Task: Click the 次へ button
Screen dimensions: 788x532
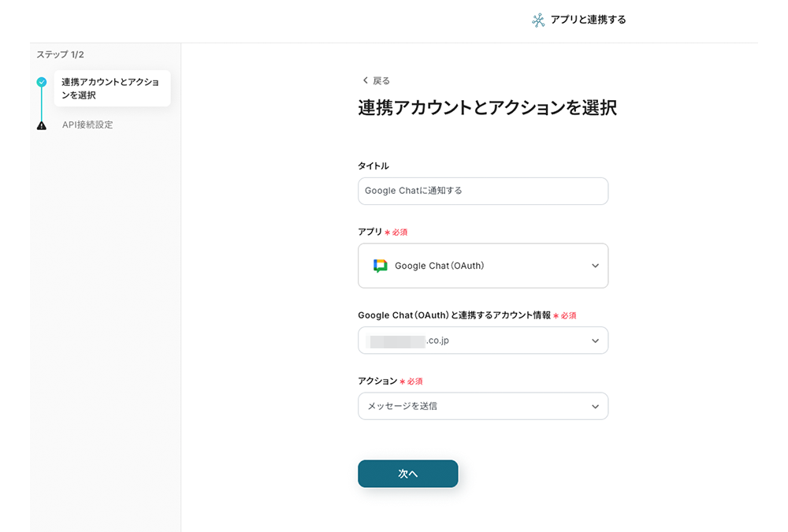Action: click(408, 474)
